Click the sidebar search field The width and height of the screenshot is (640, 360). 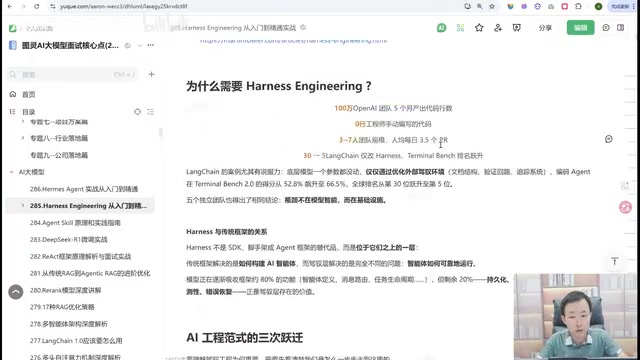73,74
